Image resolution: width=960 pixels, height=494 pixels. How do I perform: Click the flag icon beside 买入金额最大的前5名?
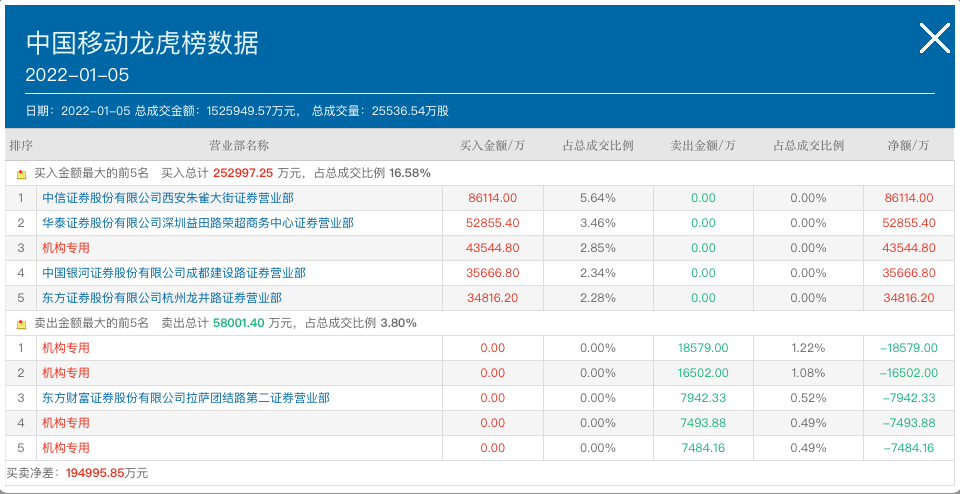22,174
